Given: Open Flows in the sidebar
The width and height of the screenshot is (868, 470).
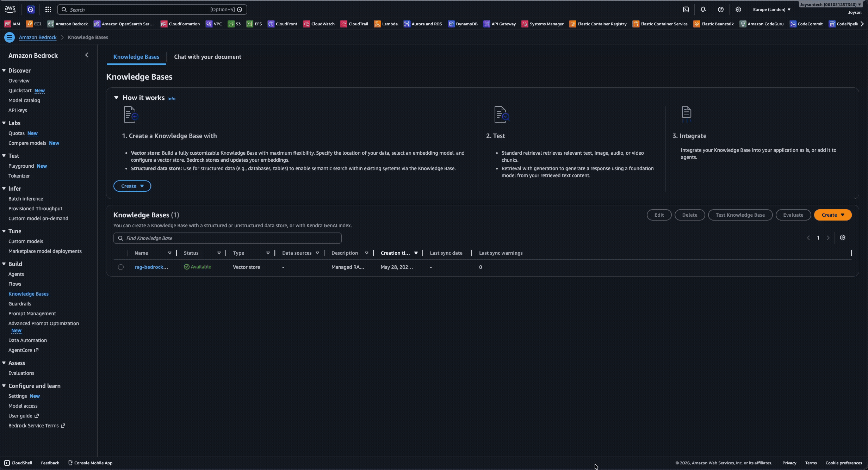Looking at the screenshot, I should [x=15, y=284].
